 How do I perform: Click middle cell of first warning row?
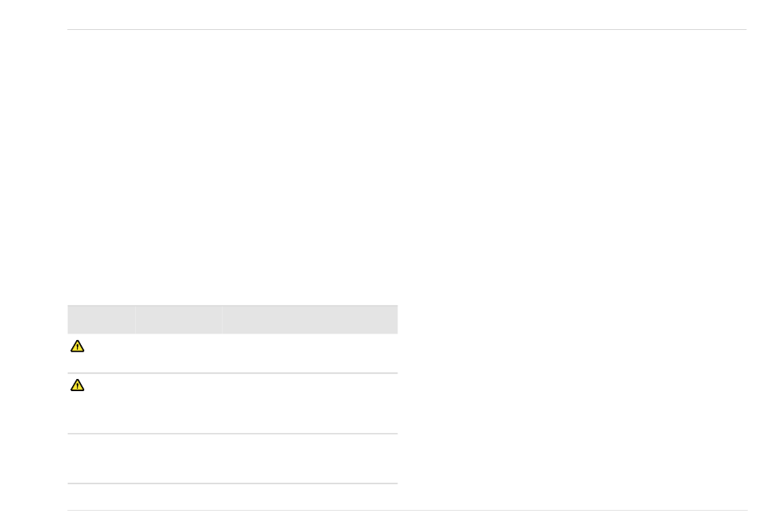(178, 353)
